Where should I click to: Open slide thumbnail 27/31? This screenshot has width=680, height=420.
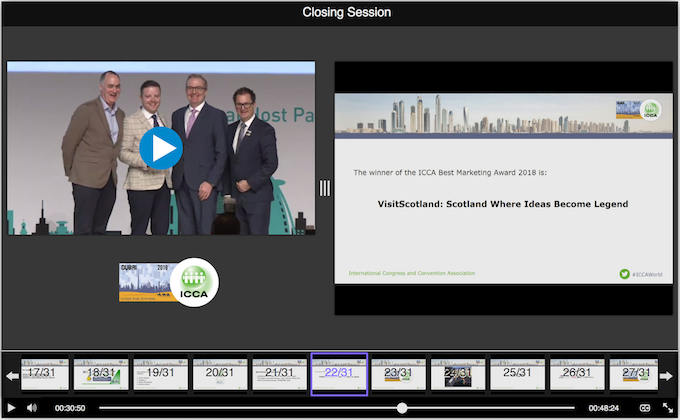[634, 374]
